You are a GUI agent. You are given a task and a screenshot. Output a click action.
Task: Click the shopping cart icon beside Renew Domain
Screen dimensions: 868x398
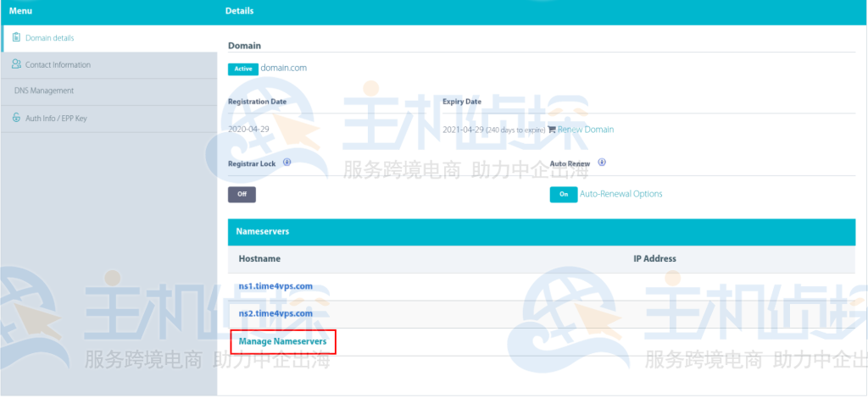551,130
